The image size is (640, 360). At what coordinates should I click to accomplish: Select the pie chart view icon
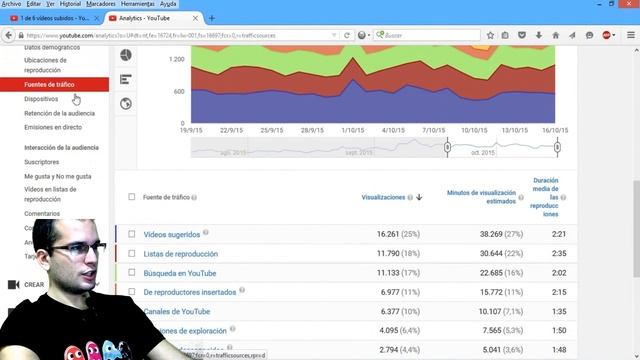(x=126, y=55)
